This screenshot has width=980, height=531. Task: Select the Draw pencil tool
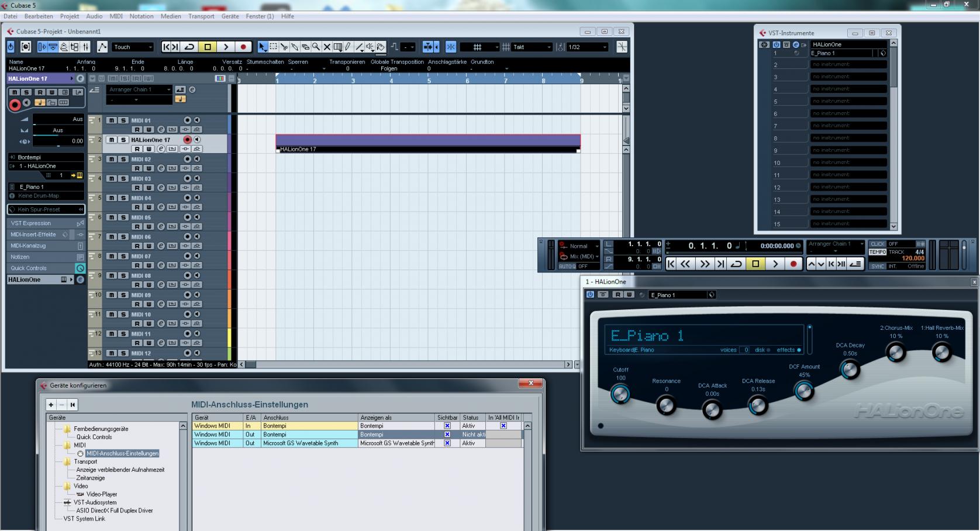click(347, 47)
